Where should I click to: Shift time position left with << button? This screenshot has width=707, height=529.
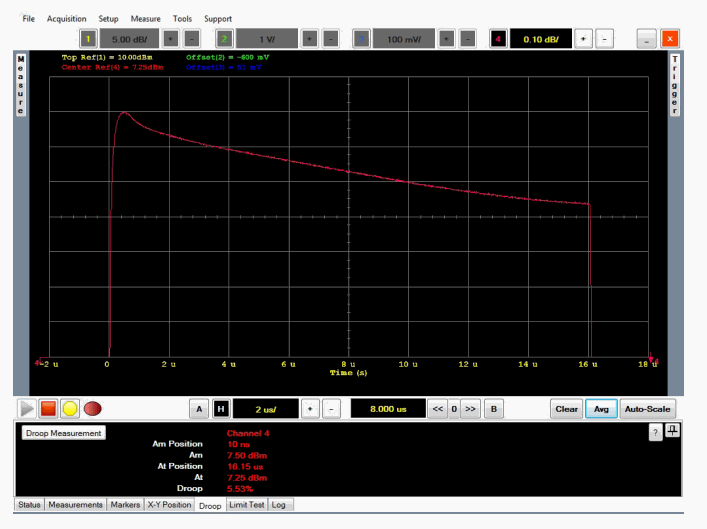point(437,409)
